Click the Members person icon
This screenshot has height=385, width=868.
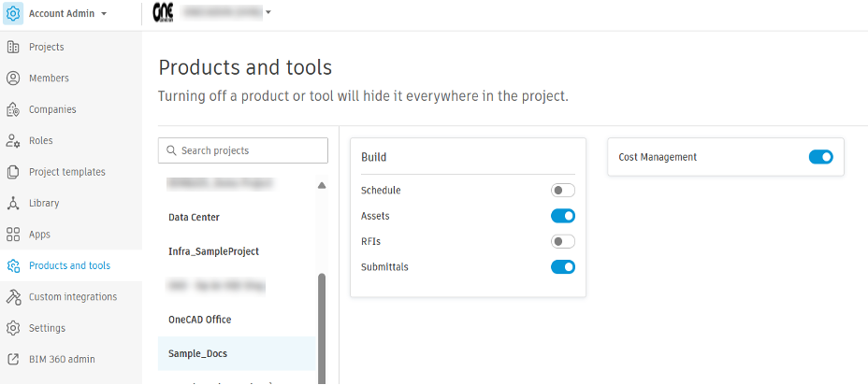coord(13,78)
